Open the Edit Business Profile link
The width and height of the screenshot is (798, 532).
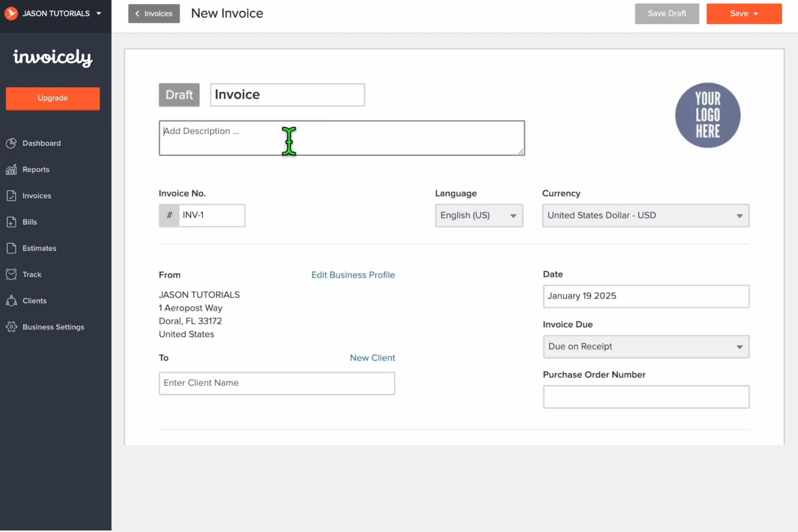pyautogui.click(x=353, y=275)
